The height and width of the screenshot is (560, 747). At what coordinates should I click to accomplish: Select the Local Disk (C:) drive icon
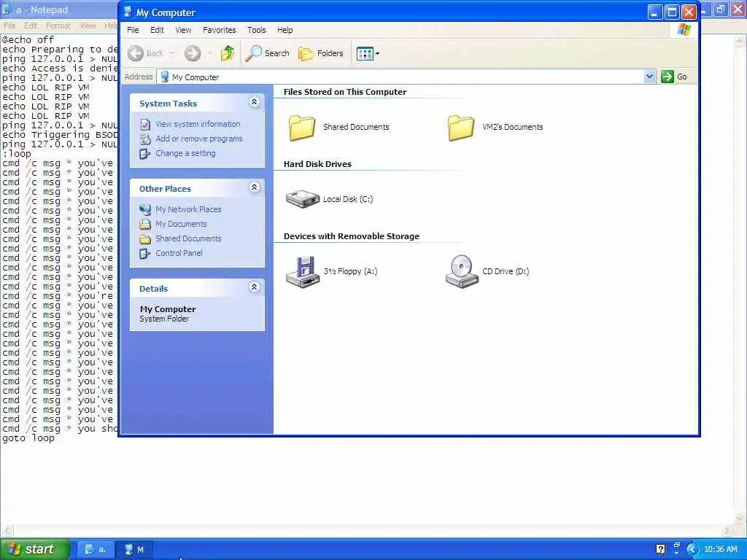(303, 199)
